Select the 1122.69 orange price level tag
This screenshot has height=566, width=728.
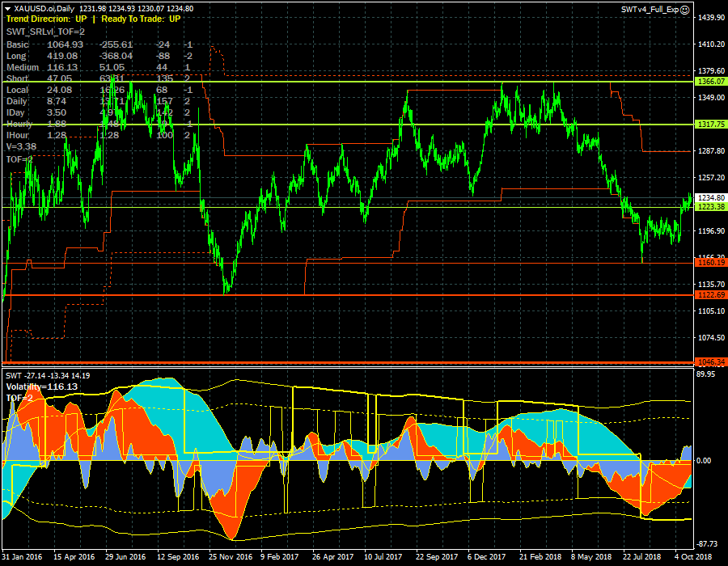(709, 295)
